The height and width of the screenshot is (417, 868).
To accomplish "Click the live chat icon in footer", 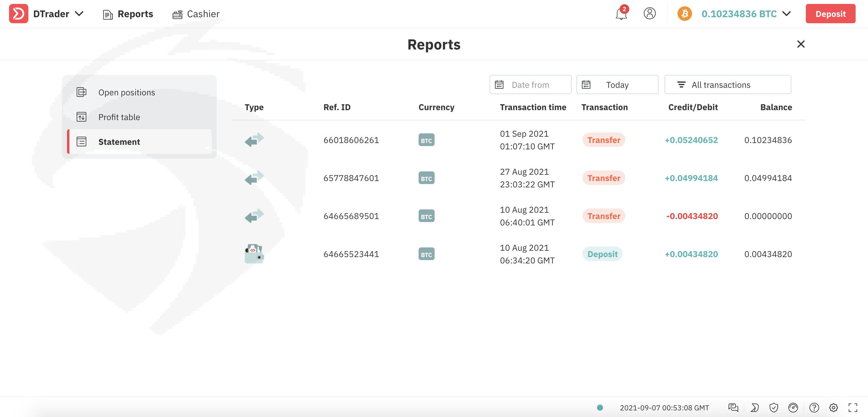I will (x=733, y=408).
